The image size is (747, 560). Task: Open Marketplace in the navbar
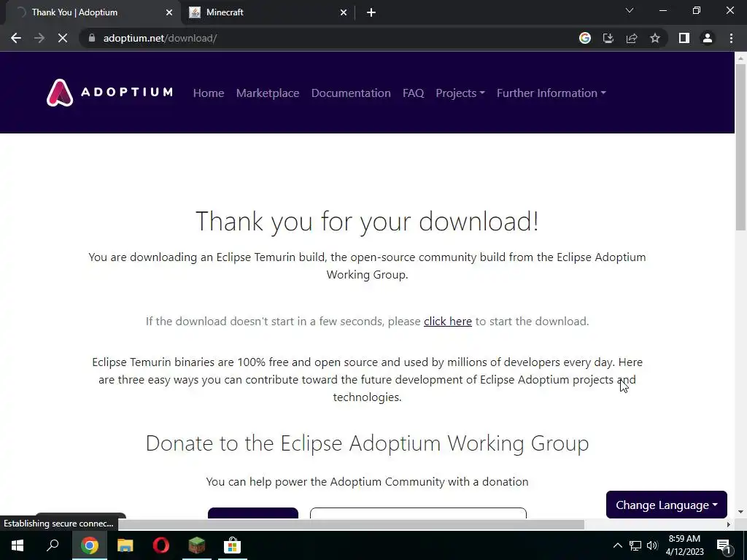click(268, 93)
